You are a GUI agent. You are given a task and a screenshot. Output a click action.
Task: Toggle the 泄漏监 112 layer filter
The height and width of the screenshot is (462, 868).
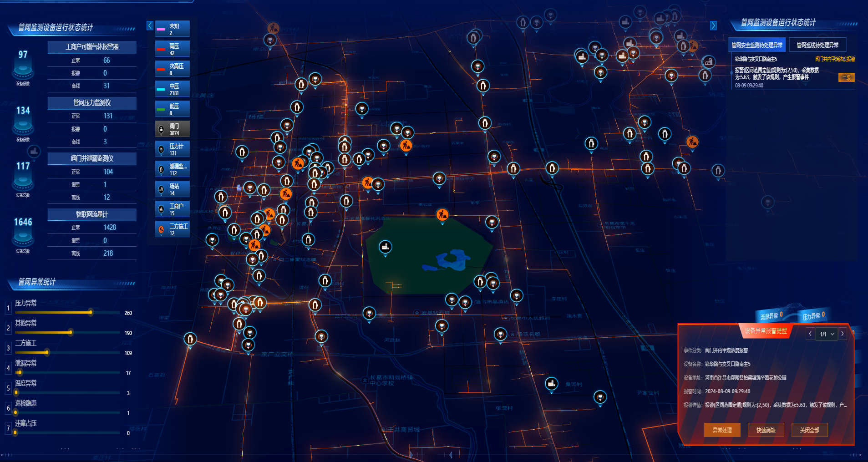pyautogui.click(x=172, y=169)
